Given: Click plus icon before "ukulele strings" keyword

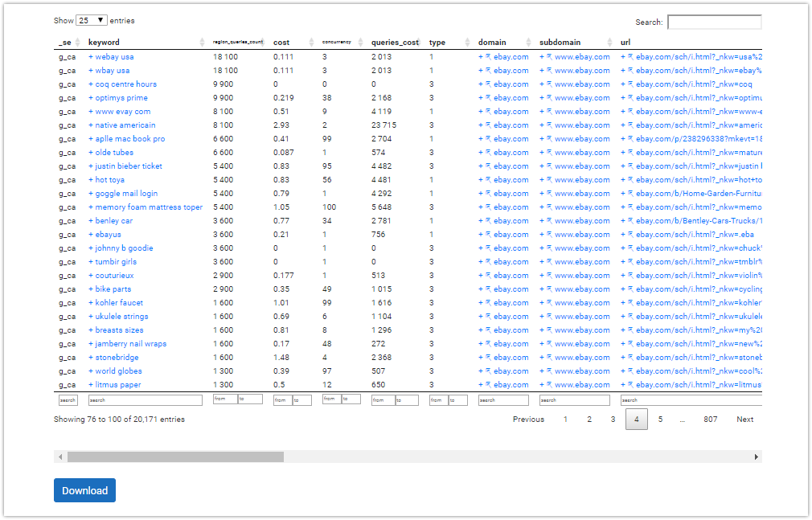Looking at the screenshot, I should 91,317.
